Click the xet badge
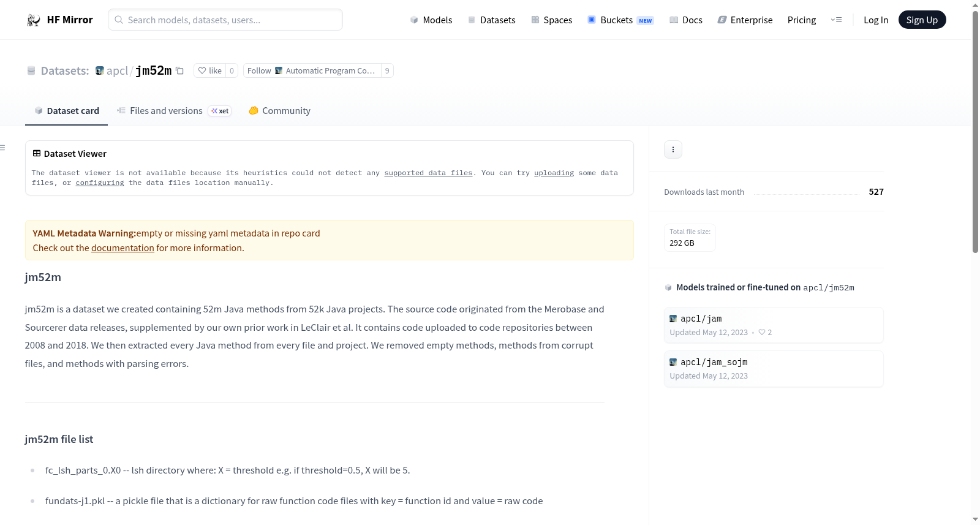Image resolution: width=980 pixels, height=525 pixels. [x=220, y=111]
